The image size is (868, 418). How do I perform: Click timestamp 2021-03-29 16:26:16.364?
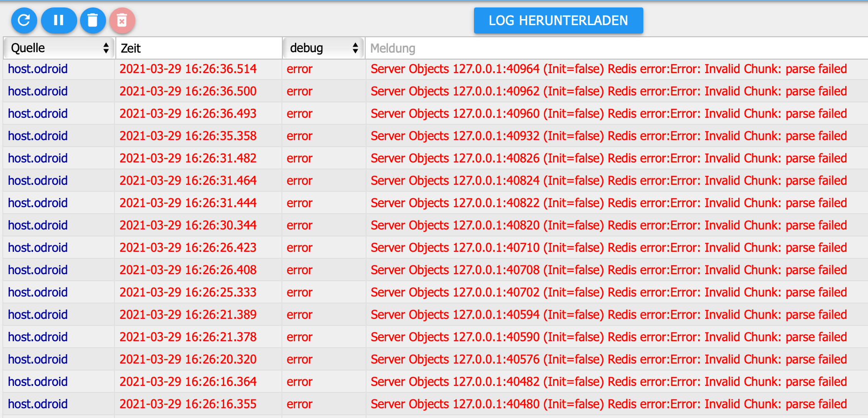(x=188, y=382)
